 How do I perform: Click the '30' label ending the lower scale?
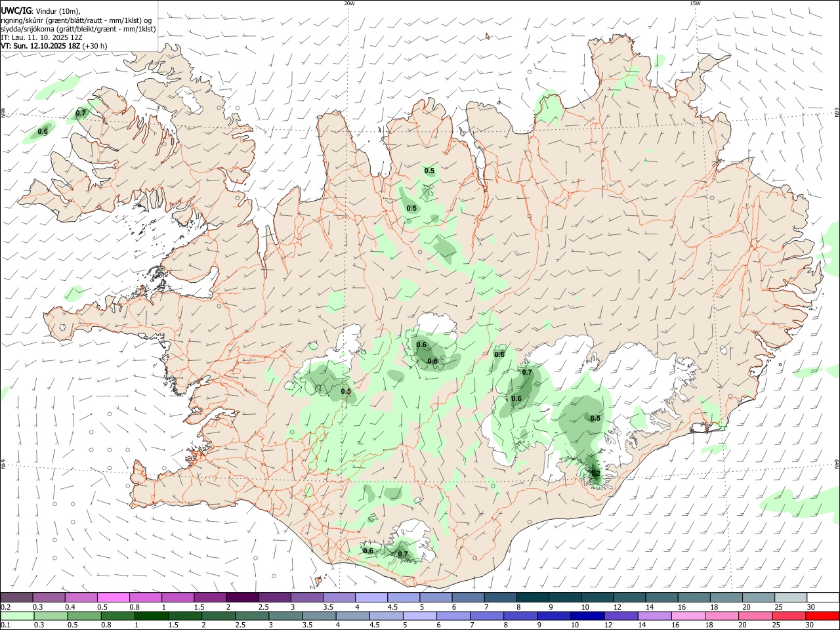(809, 625)
